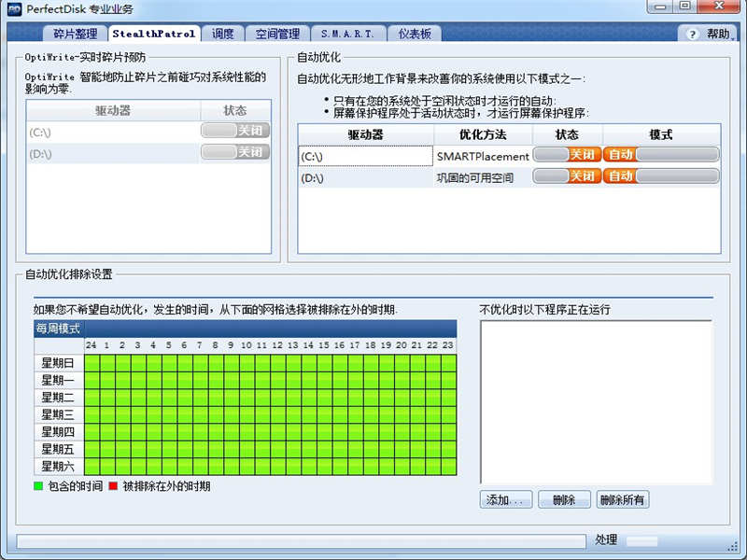Toggle auto-optimization 状态 switch for C:\ drive
This screenshot has height=560, width=747.
pyautogui.click(x=567, y=155)
